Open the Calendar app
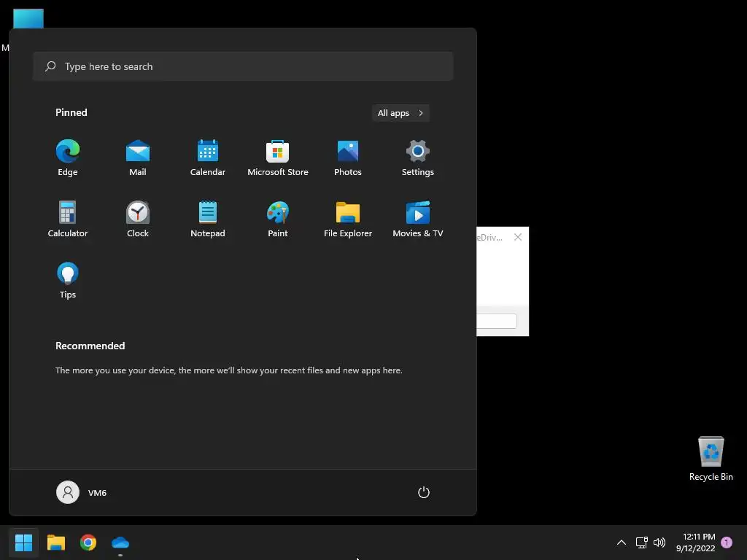Screen dimensions: 747x560 (208, 158)
